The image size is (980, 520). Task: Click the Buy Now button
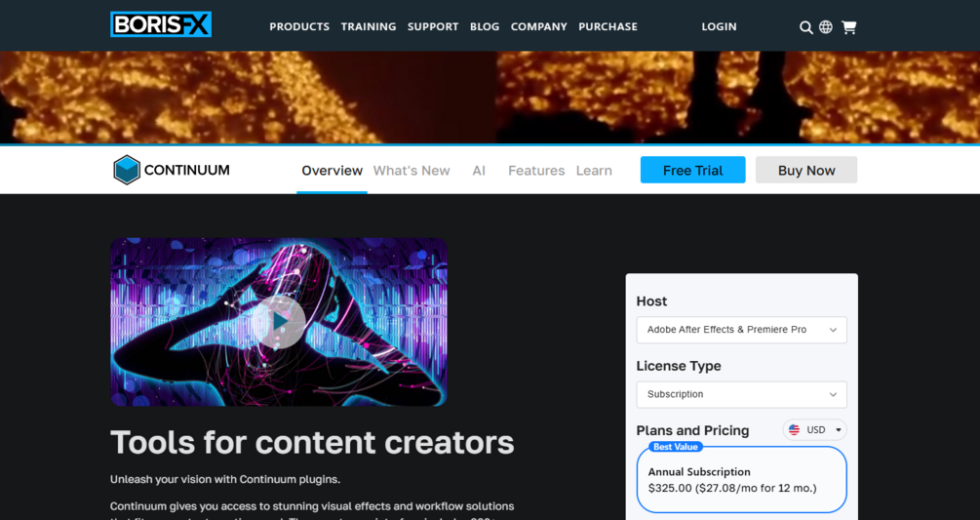[806, 170]
